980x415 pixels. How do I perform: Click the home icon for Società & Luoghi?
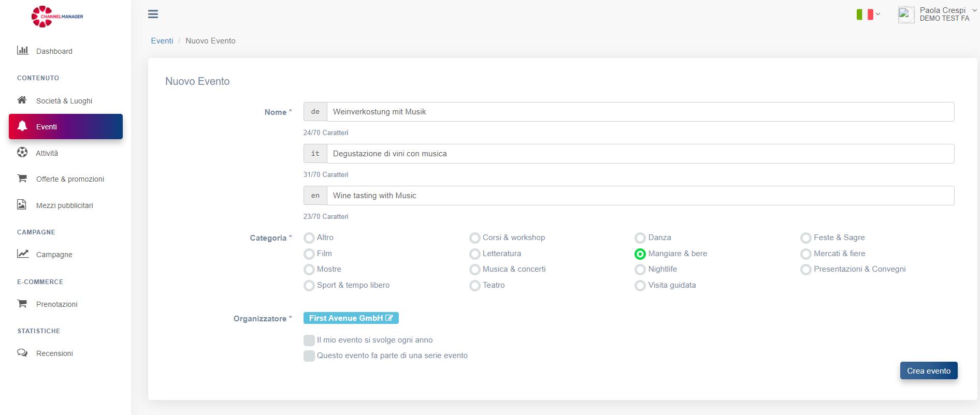(x=22, y=100)
